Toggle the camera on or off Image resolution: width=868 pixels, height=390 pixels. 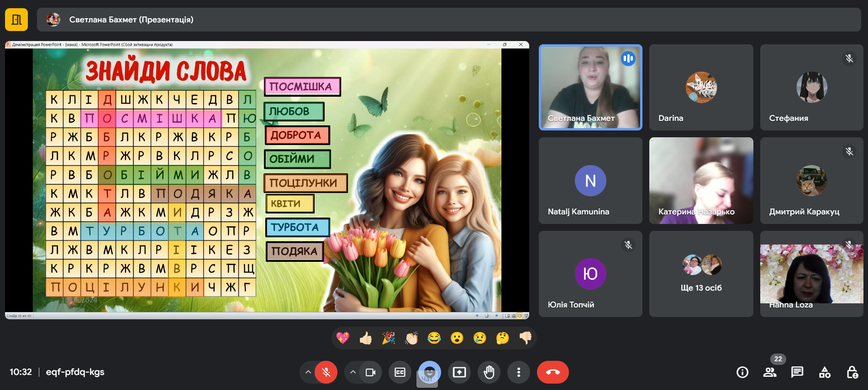pos(370,372)
